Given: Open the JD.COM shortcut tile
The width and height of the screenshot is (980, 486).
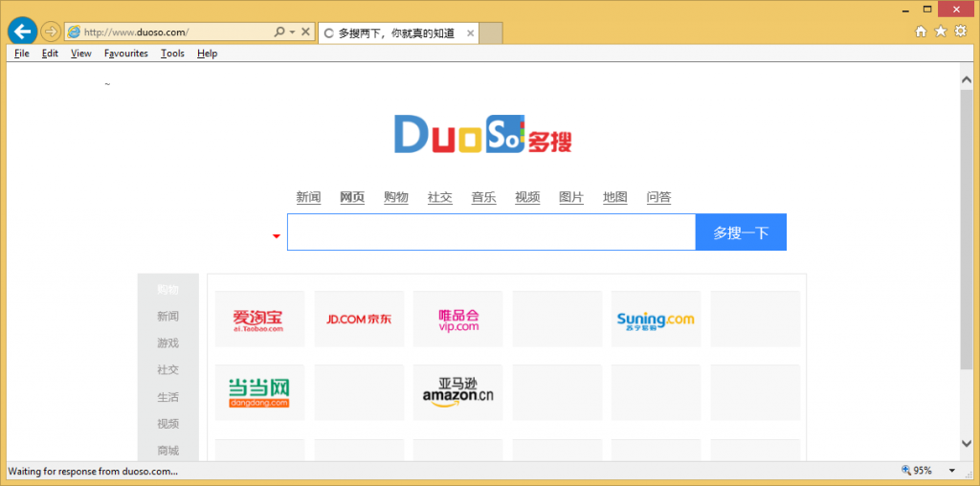Looking at the screenshot, I should 359,319.
